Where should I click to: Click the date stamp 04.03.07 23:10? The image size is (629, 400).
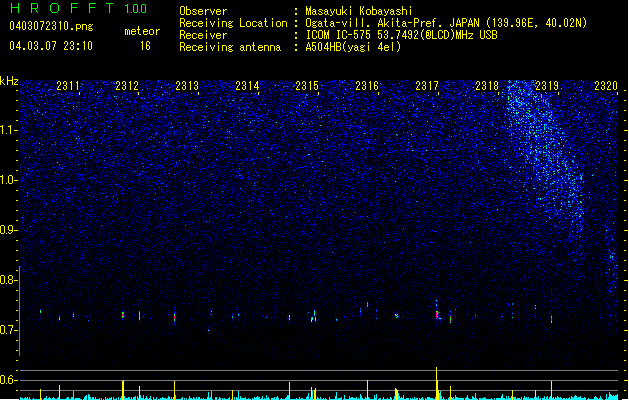click(51, 46)
